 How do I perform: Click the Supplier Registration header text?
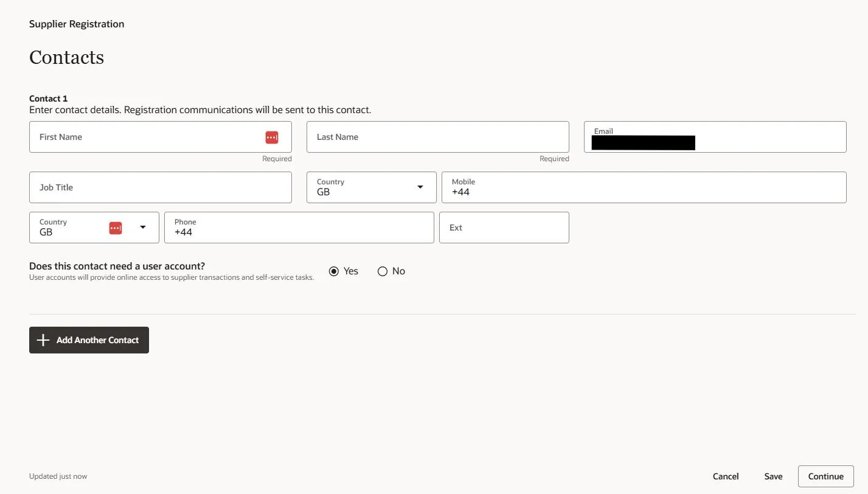(x=77, y=24)
